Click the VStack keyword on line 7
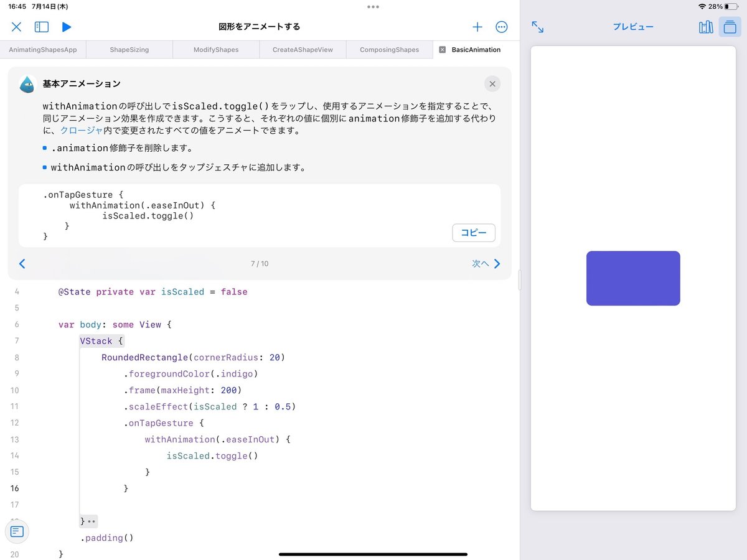Screen dimensions: 747x560 click(x=96, y=341)
